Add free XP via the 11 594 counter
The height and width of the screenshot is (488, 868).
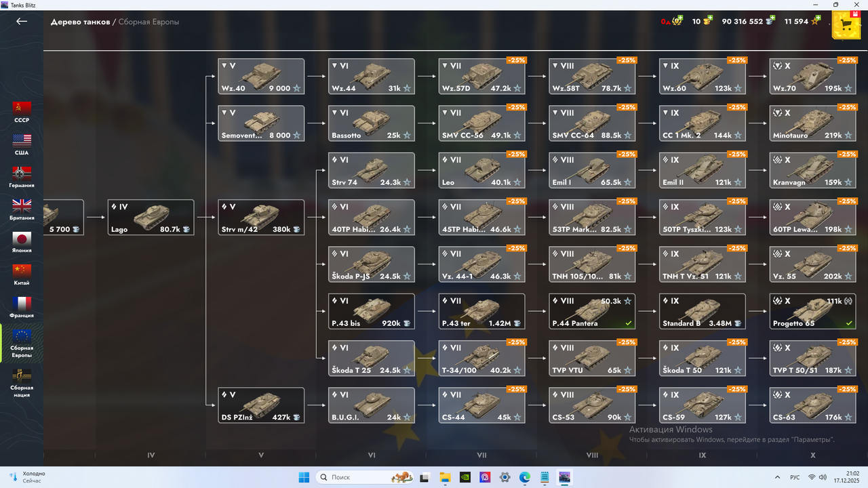802,21
